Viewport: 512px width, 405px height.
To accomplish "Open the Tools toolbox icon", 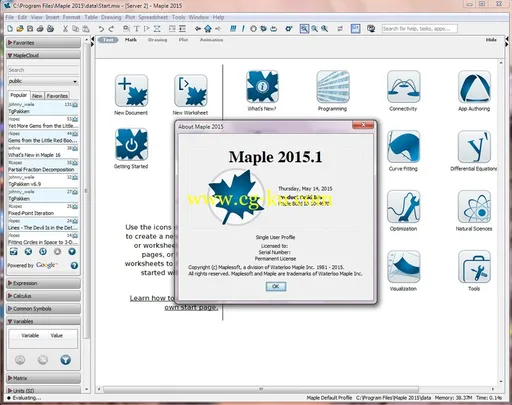I will point(474,267).
